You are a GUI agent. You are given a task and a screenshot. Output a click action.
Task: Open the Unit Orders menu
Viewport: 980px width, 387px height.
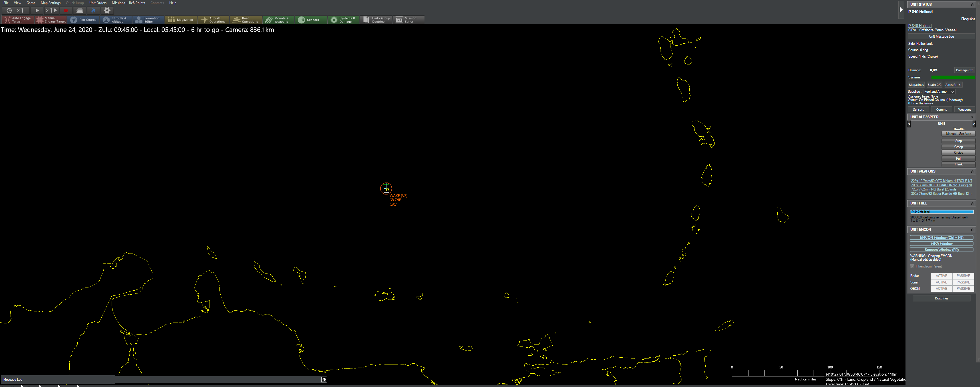pos(98,3)
